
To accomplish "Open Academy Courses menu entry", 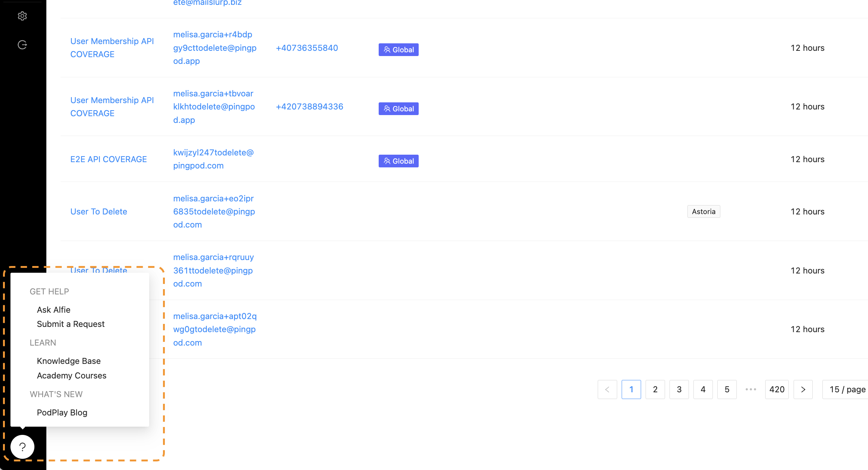I will click(71, 375).
